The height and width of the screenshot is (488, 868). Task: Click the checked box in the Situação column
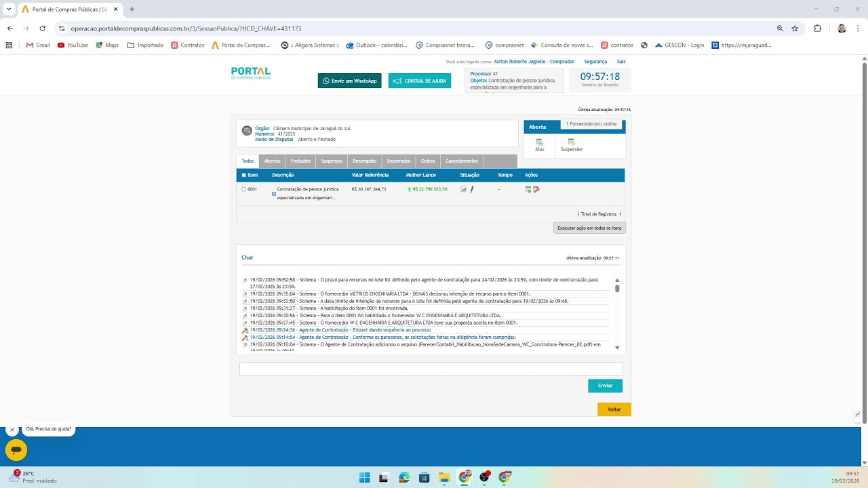click(463, 190)
